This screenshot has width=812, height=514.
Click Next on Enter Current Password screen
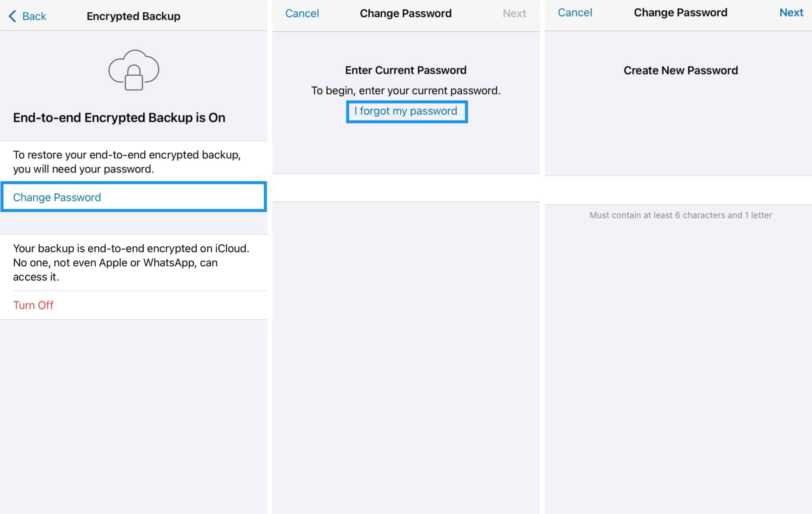(x=513, y=15)
